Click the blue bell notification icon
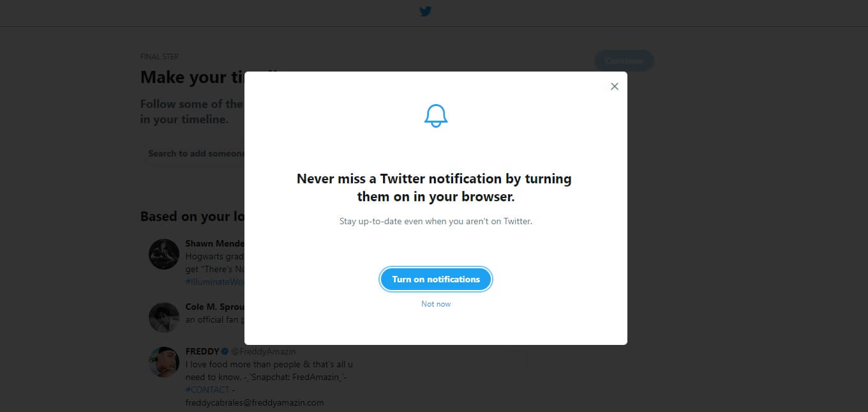 coord(436,116)
